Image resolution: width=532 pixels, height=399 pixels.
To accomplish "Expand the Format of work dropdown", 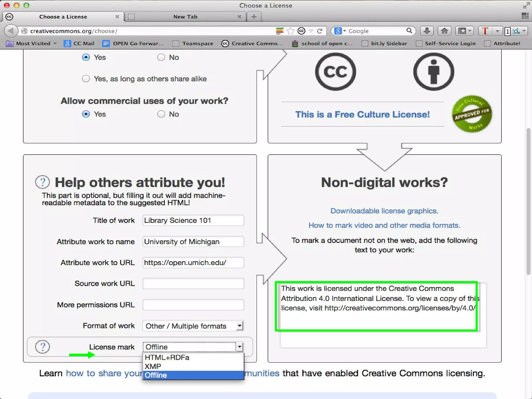I will pyautogui.click(x=193, y=326).
